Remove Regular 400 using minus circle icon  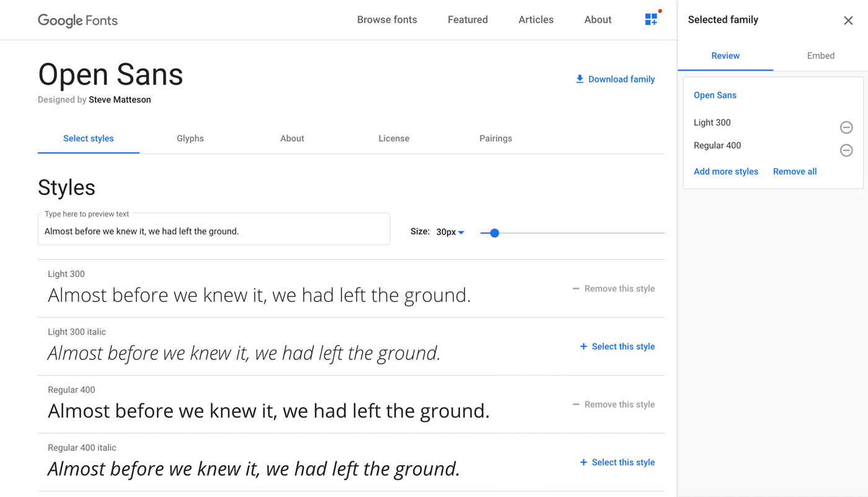(846, 150)
